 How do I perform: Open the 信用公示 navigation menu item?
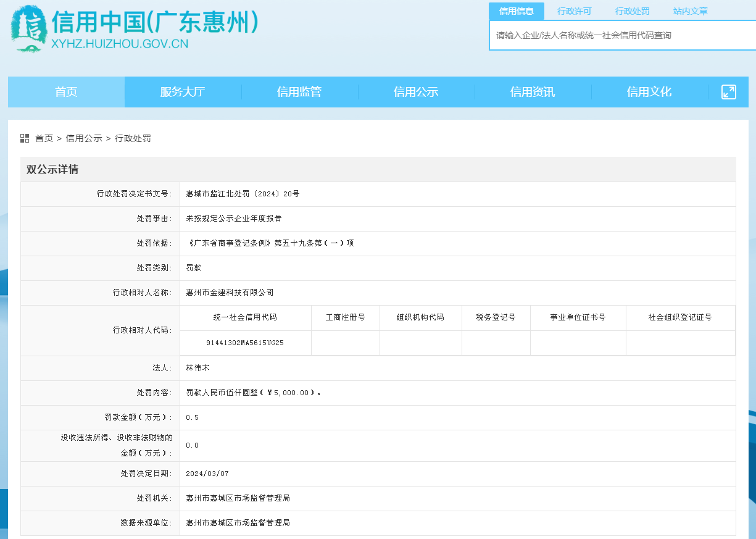click(416, 92)
